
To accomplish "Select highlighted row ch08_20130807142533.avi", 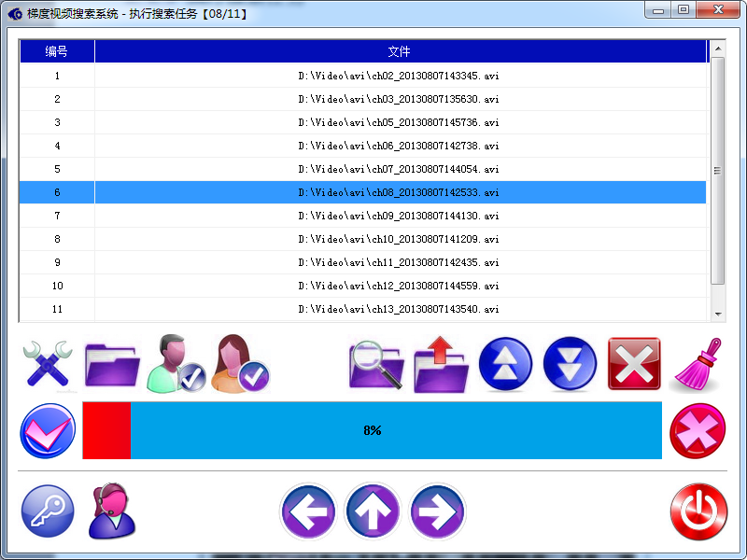I will click(x=362, y=192).
